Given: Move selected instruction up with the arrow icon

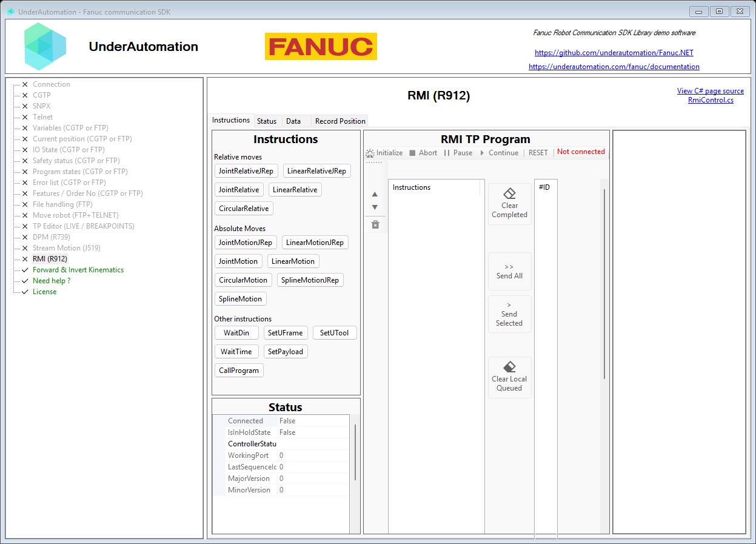Looking at the screenshot, I should point(375,194).
